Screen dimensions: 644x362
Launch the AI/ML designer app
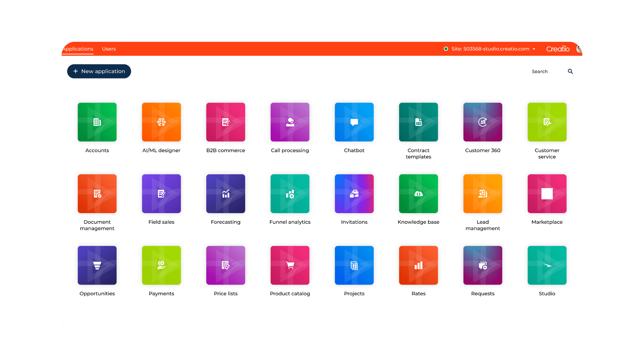pos(161,122)
